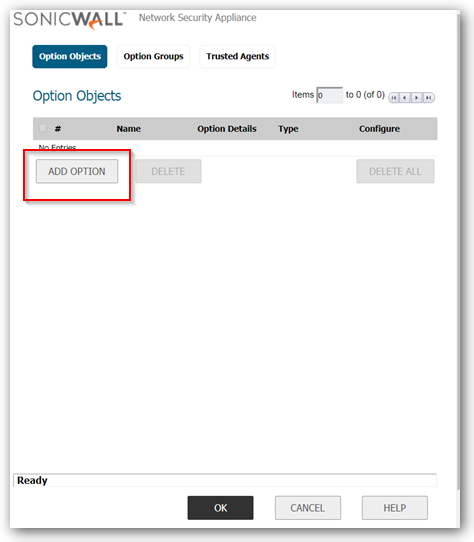Sort by the Type column header
The image size is (474, 542).
click(288, 129)
